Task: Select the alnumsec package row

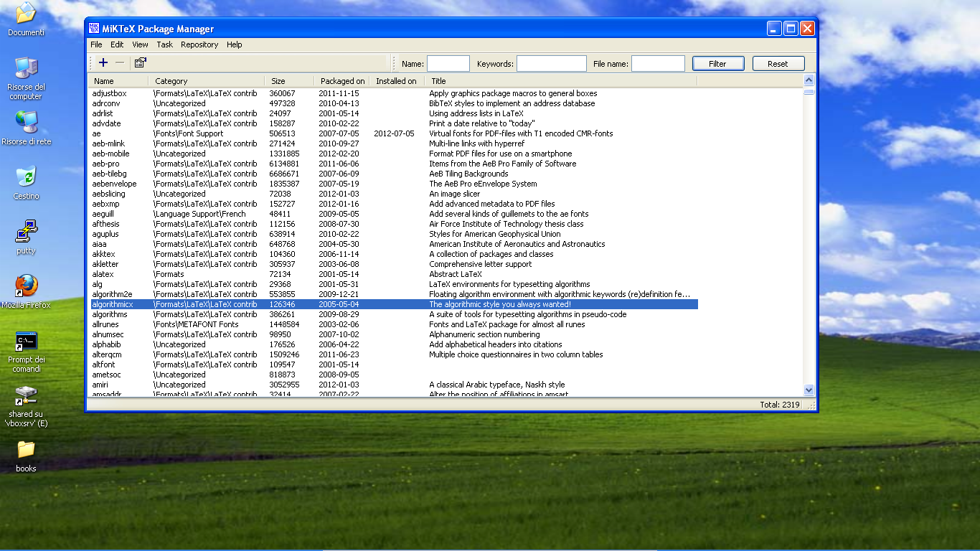Action: click(393, 334)
